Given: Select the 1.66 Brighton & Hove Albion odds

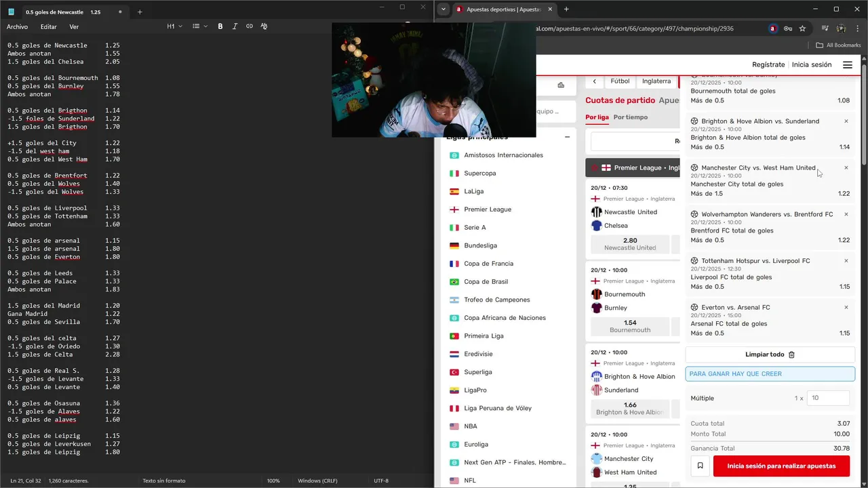Looking at the screenshot, I should tap(630, 409).
